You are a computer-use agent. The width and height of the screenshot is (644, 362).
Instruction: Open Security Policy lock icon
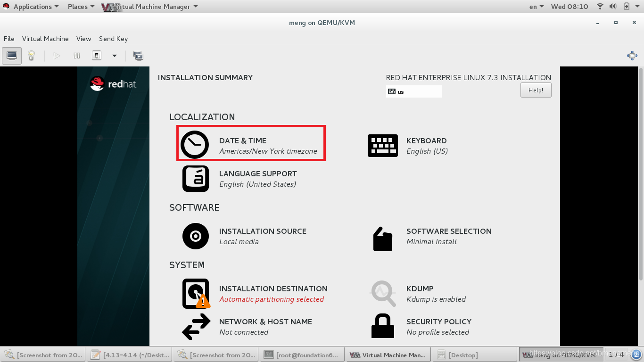point(383,326)
